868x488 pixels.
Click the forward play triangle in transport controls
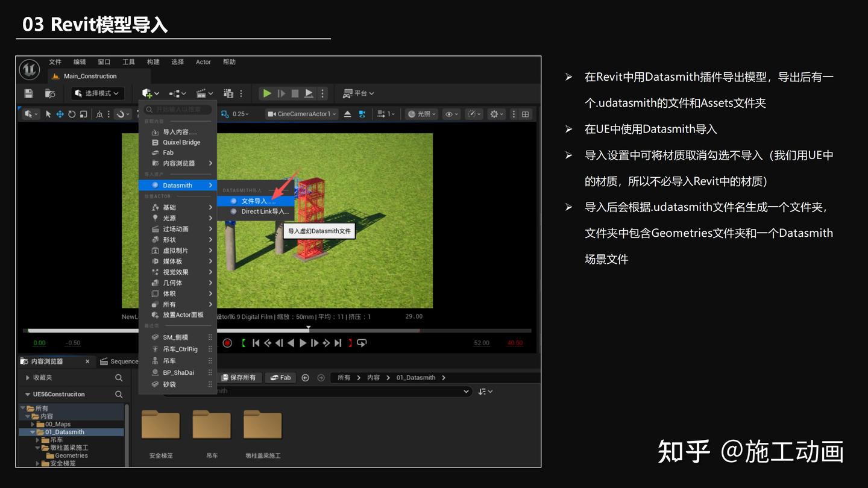(x=303, y=343)
